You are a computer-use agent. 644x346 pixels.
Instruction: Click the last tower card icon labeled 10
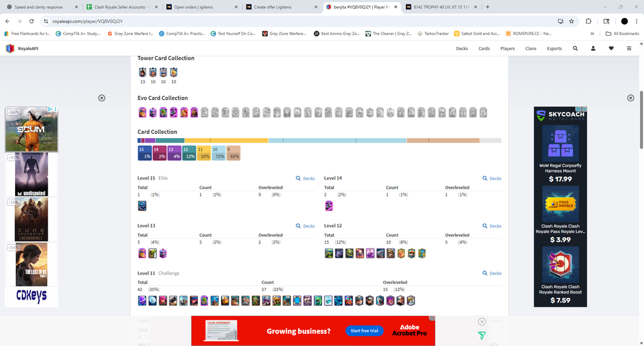pyautogui.click(x=174, y=73)
